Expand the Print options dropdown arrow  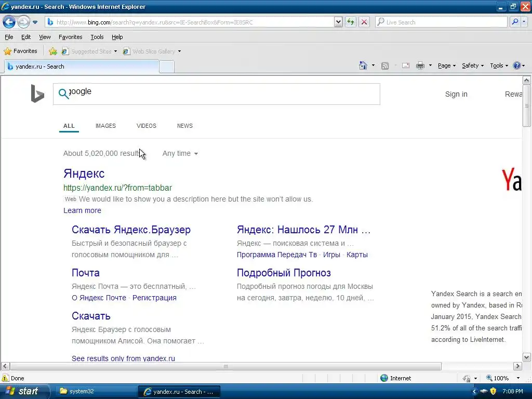[x=430, y=65]
